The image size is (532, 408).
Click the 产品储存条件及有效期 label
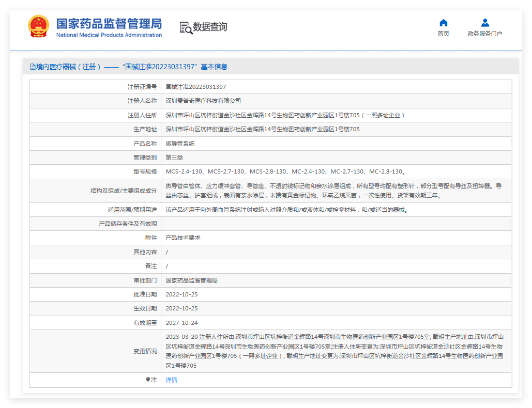tap(128, 224)
